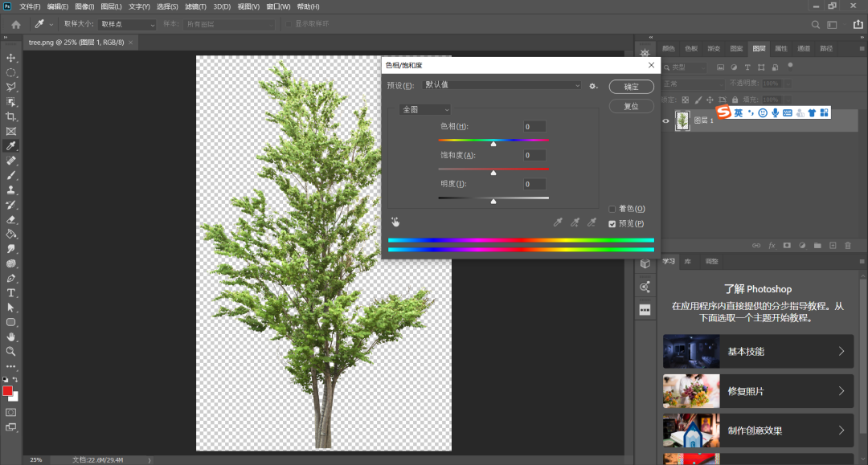This screenshot has height=465, width=868.
Task: Expand the 制作创意效果 tutorial card
Action: pos(759,430)
